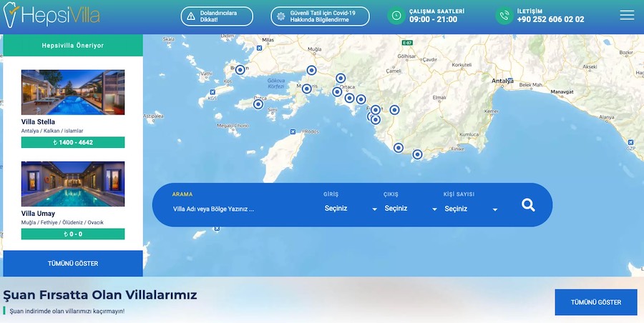Call the phone number +90 252 606 02 02
The image size is (644, 323).
point(550,20)
